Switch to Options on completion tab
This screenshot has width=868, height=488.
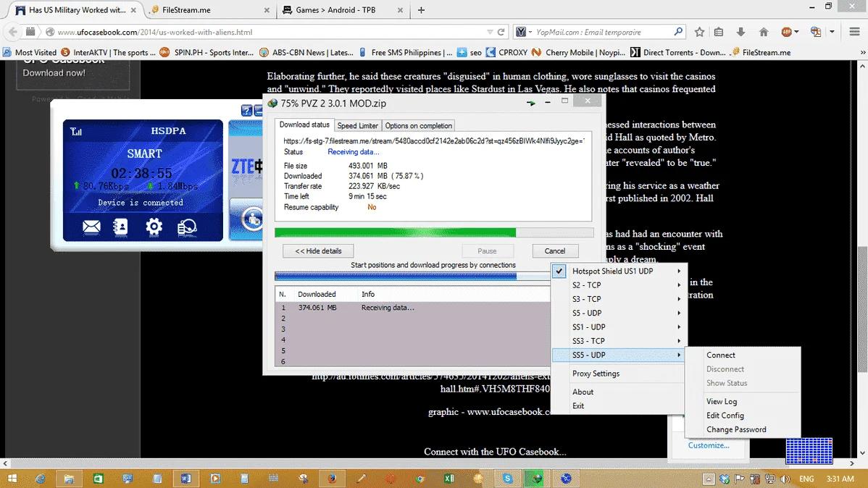click(x=419, y=125)
